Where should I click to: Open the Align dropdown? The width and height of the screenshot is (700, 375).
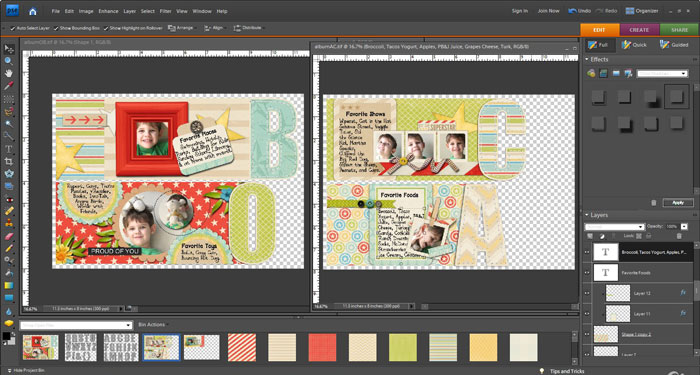point(214,28)
